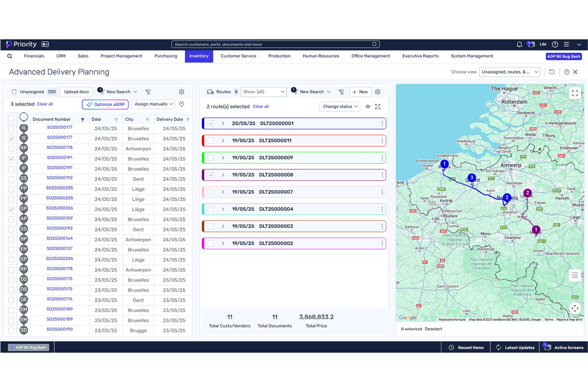The image size is (588, 392).
Task: Create a new route with New button
Action: [360, 92]
